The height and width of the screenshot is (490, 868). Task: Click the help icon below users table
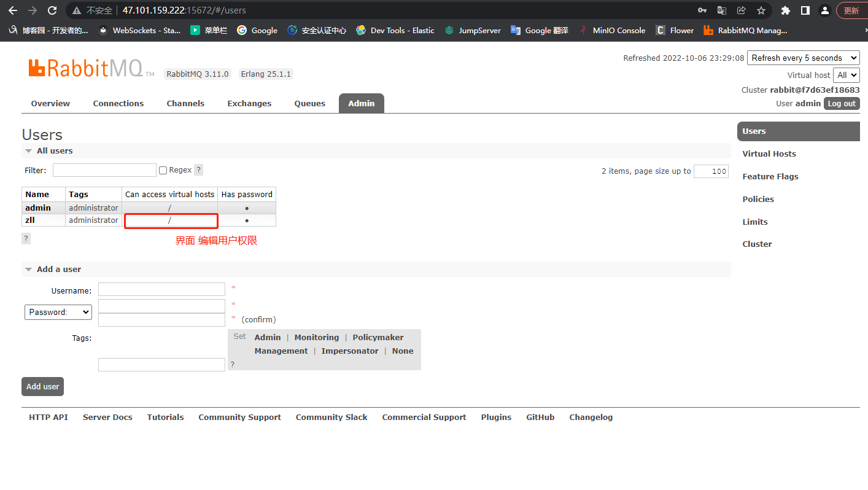[26, 238]
